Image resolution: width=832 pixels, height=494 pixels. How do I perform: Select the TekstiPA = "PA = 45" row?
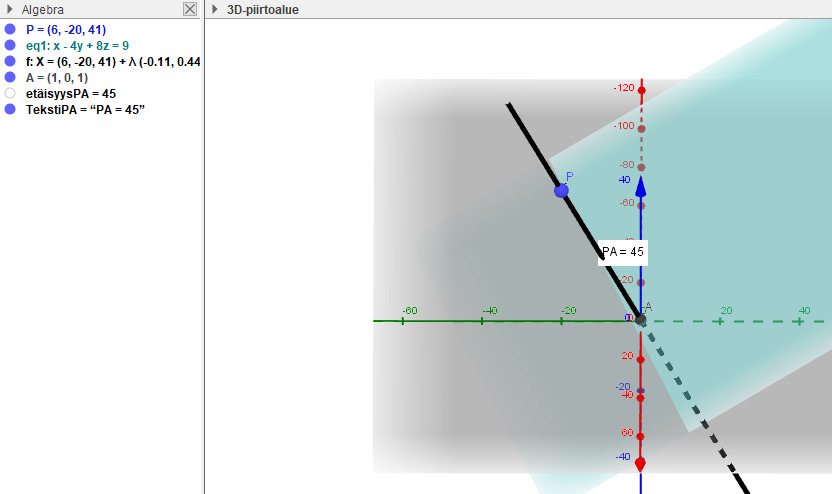[86, 109]
